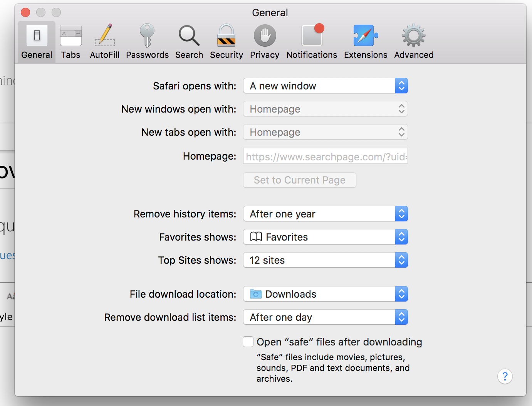Open the Advanced gear preferences pane
The width and height of the screenshot is (532, 406).
[414, 42]
